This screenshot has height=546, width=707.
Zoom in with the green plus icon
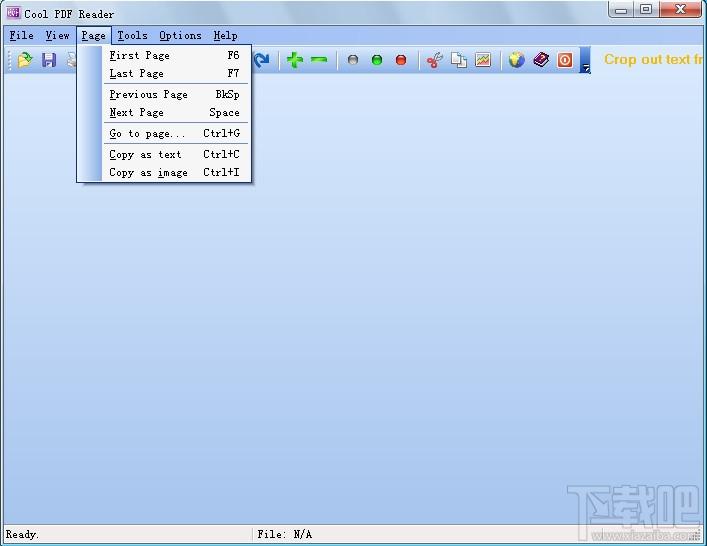[x=295, y=60]
